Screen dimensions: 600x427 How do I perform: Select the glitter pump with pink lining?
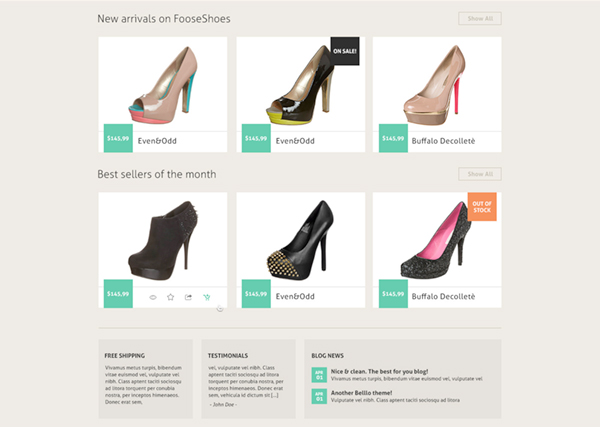[437, 240]
